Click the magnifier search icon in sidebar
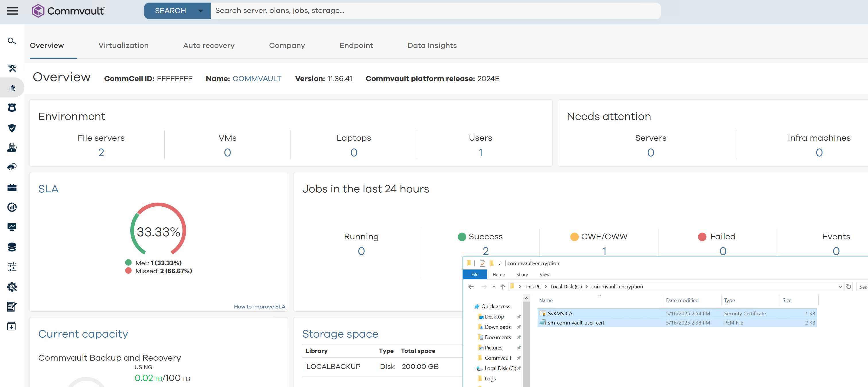This screenshot has height=387, width=868. (12, 41)
